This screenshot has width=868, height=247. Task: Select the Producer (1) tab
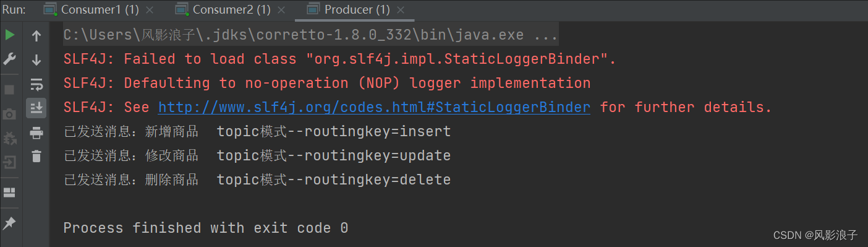[357, 9]
